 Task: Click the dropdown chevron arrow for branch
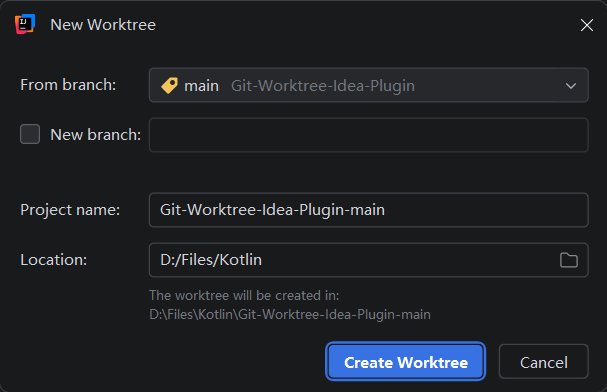click(571, 86)
